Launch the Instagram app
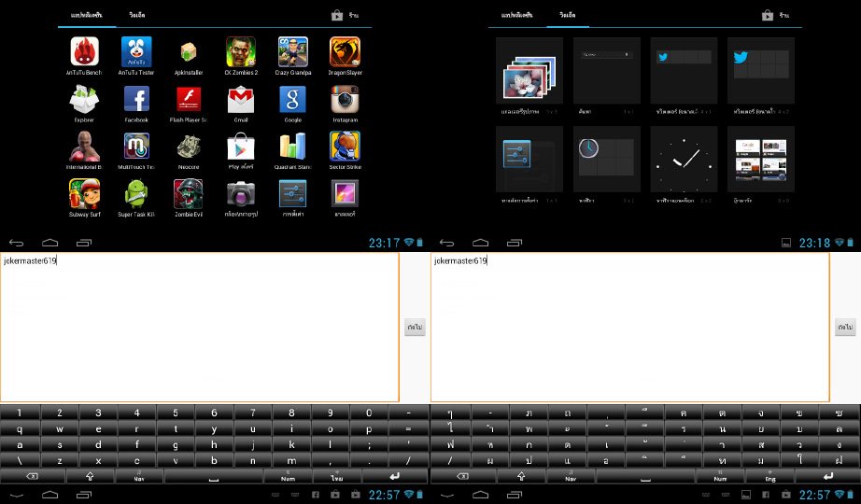 345,100
